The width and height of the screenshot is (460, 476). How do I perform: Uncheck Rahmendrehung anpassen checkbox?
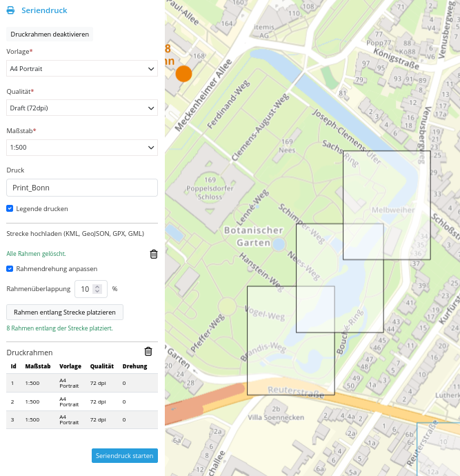tap(10, 268)
